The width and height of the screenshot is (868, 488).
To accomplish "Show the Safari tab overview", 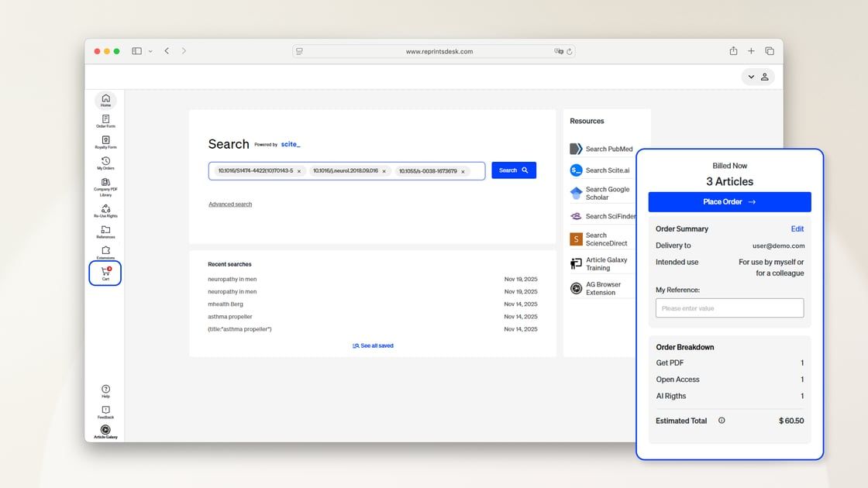I will [770, 51].
